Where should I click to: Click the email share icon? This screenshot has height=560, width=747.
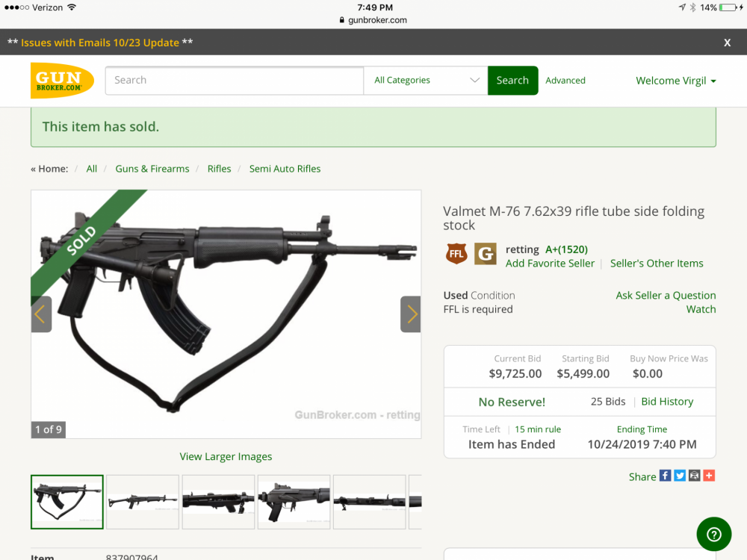(x=695, y=476)
